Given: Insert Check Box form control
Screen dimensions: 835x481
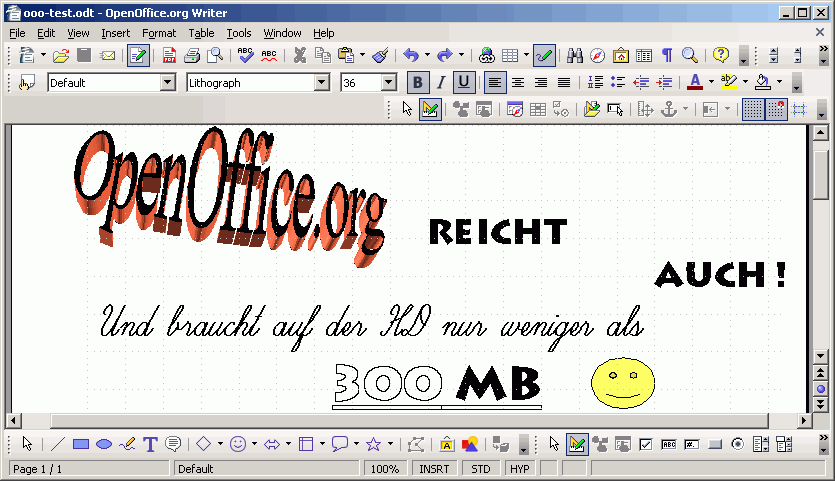Looking at the screenshot, I should click(x=645, y=444).
